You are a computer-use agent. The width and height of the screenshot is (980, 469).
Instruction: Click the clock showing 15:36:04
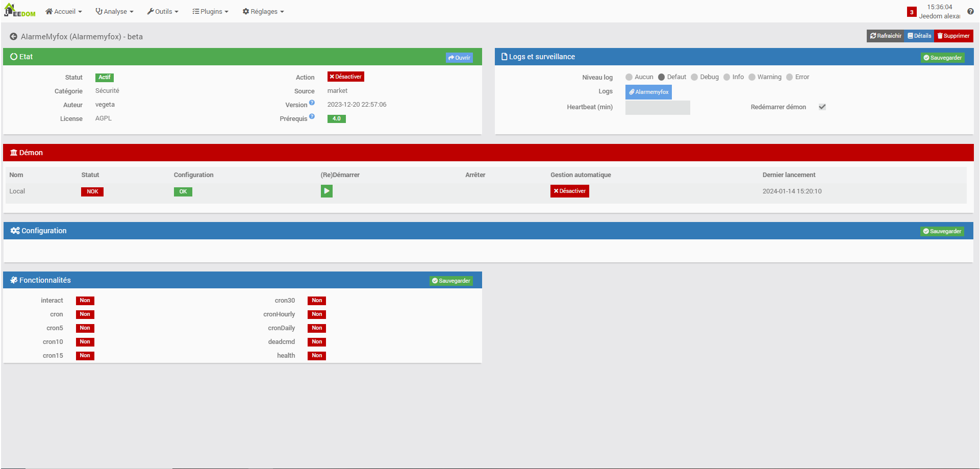pos(940,7)
